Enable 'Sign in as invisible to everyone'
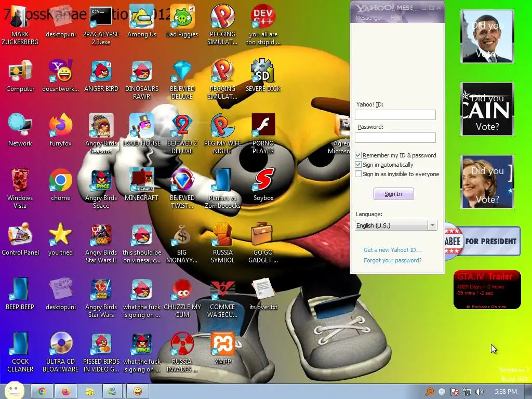Screen dimensions: 532x399 coord(358,174)
